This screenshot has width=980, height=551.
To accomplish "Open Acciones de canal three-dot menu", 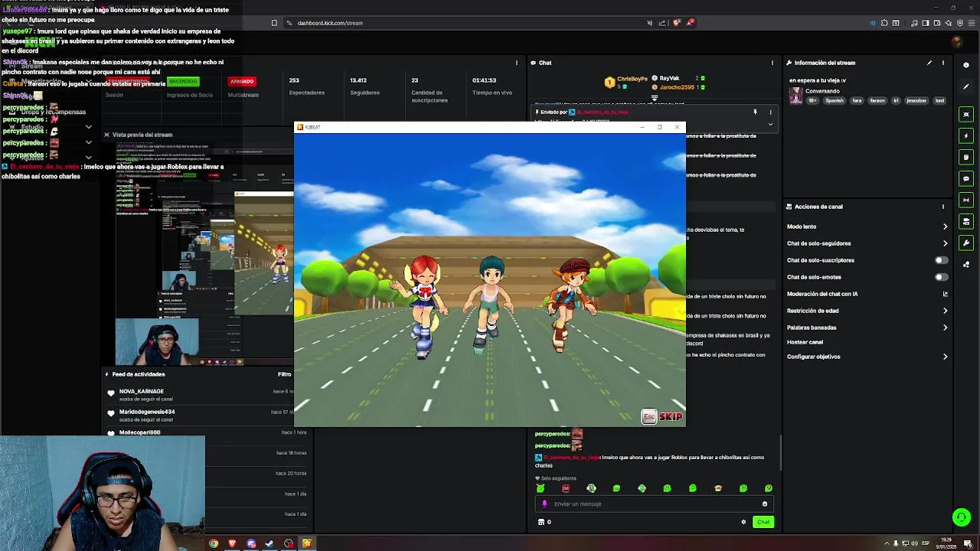I will point(943,207).
